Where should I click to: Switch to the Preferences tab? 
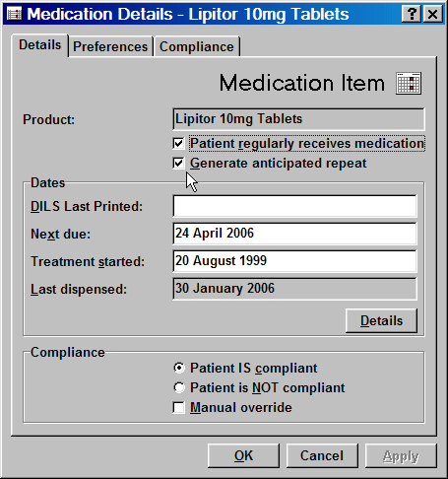110,46
